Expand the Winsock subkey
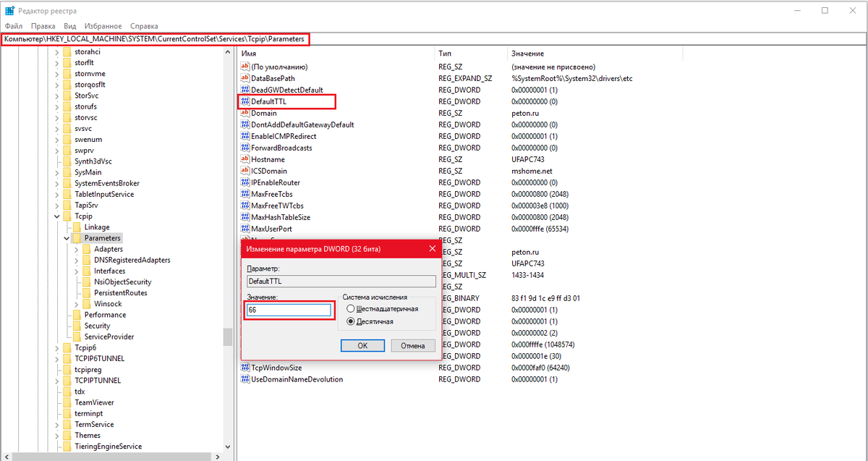This screenshot has height=461, width=868. click(77, 304)
